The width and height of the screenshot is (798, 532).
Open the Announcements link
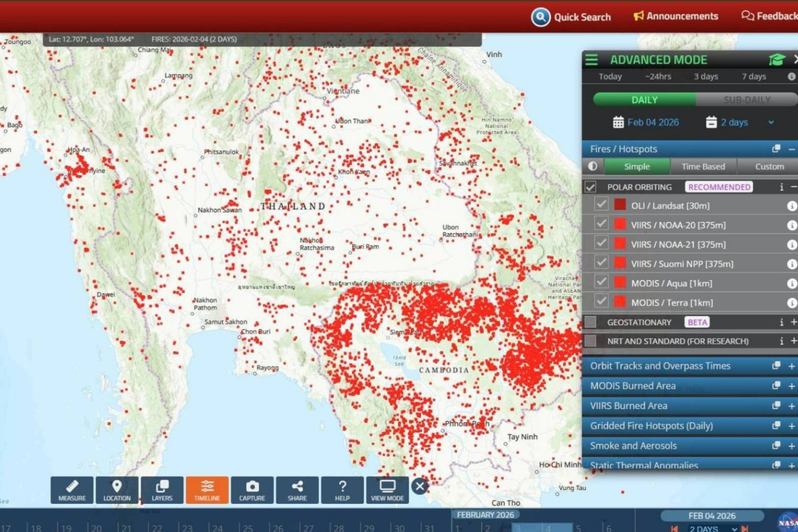point(676,16)
